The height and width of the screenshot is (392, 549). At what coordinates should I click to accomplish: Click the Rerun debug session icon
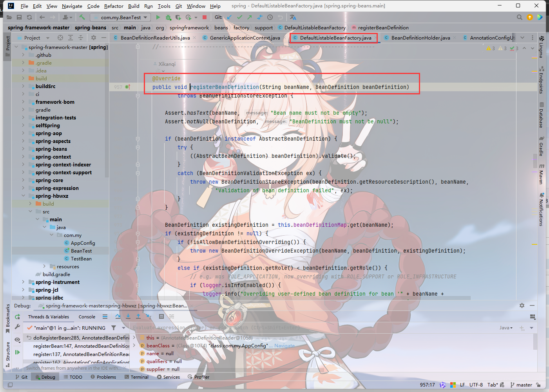point(17,316)
